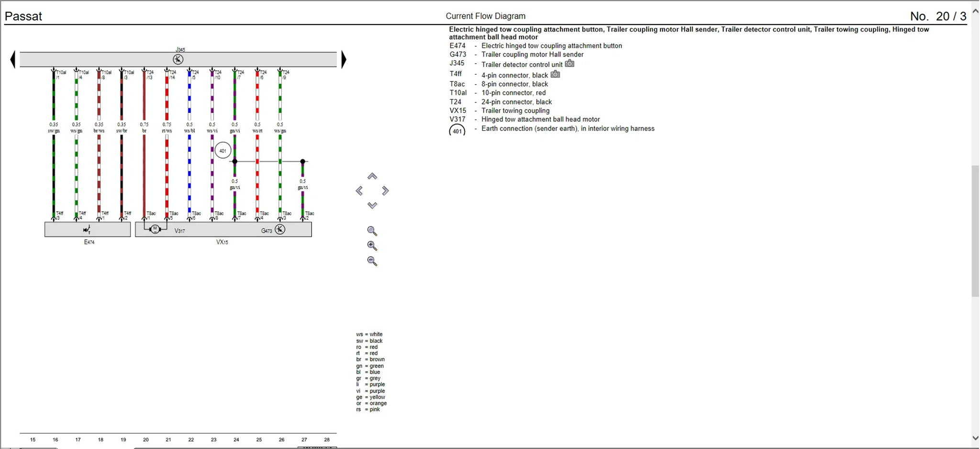Click track number 28 at the bottom
The image size is (980, 449).
[x=327, y=440]
